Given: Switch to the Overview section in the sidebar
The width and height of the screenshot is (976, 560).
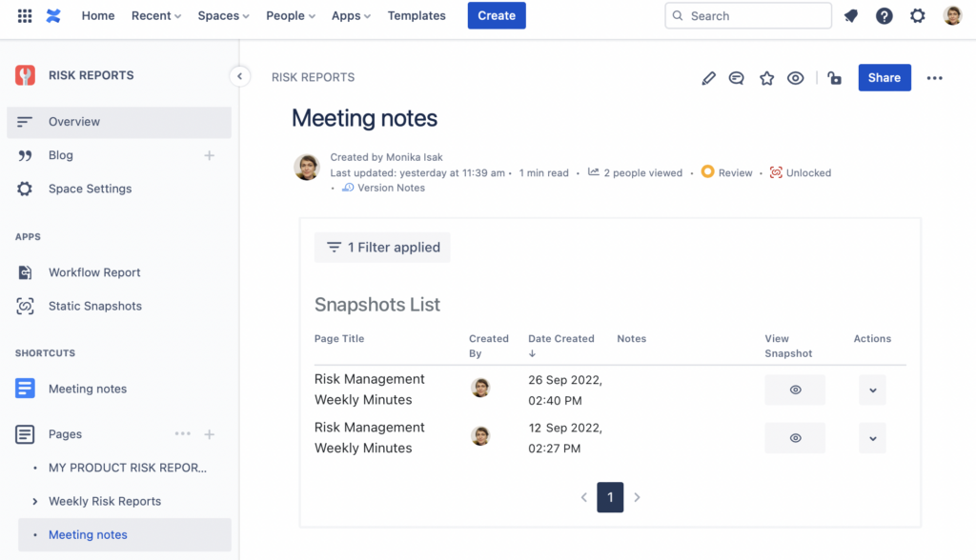Looking at the screenshot, I should 73,122.
